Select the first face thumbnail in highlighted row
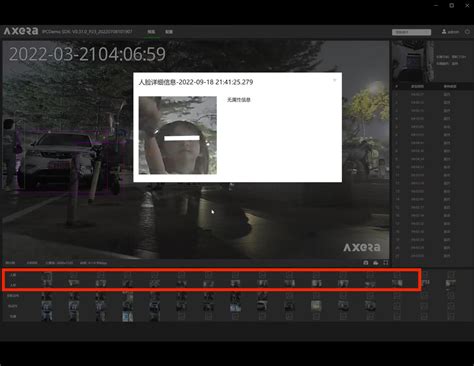The width and height of the screenshot is (474, 366). tap(47, 283)
